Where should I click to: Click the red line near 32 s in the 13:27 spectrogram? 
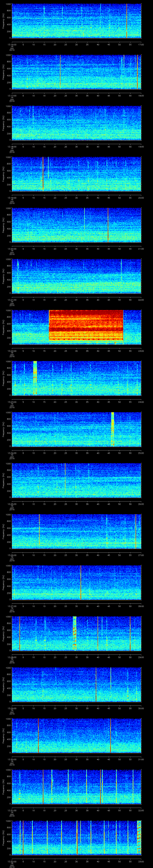pos(81,583)
